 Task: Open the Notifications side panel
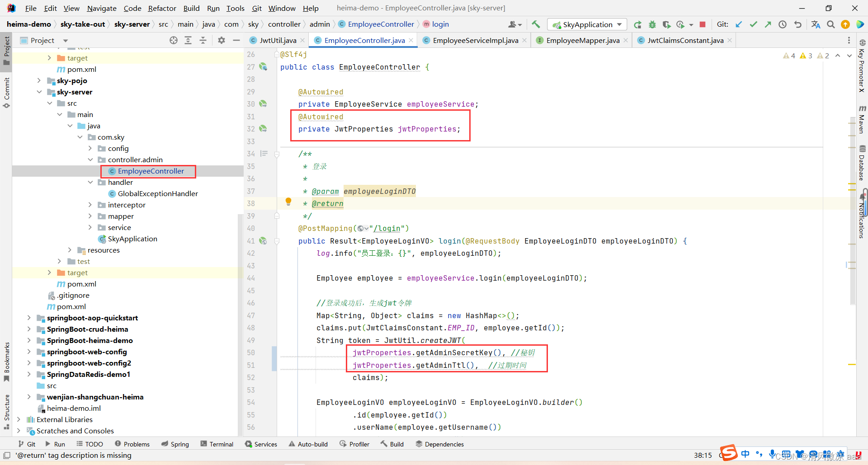862,216
